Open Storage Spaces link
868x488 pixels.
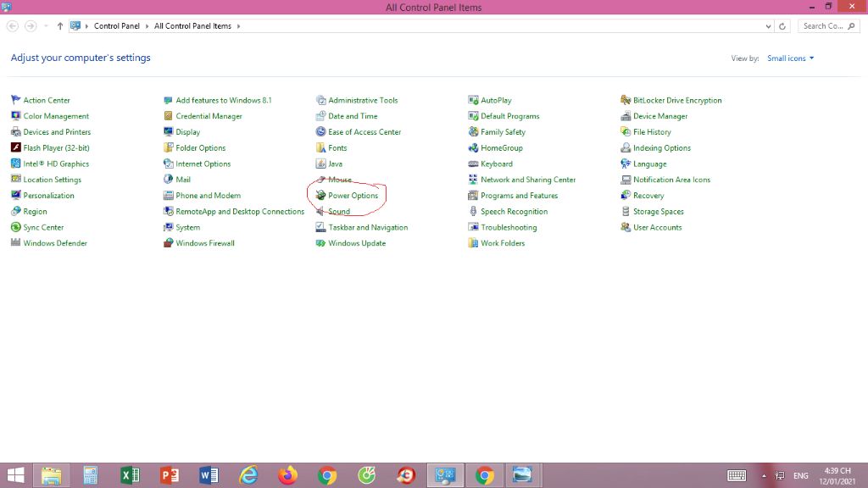click(x=658, y=211)
